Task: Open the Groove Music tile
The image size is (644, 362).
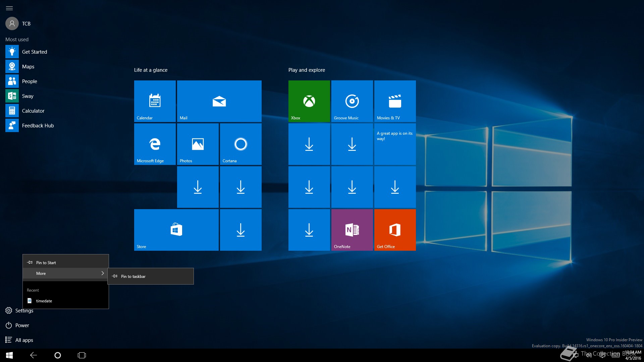Action: 352,101
